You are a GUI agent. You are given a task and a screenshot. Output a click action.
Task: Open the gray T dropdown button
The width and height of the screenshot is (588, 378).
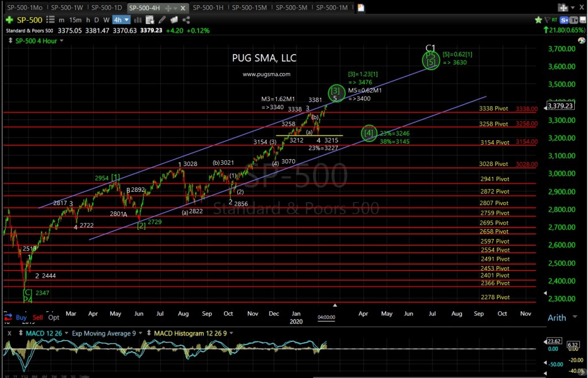tap(574, 20)
